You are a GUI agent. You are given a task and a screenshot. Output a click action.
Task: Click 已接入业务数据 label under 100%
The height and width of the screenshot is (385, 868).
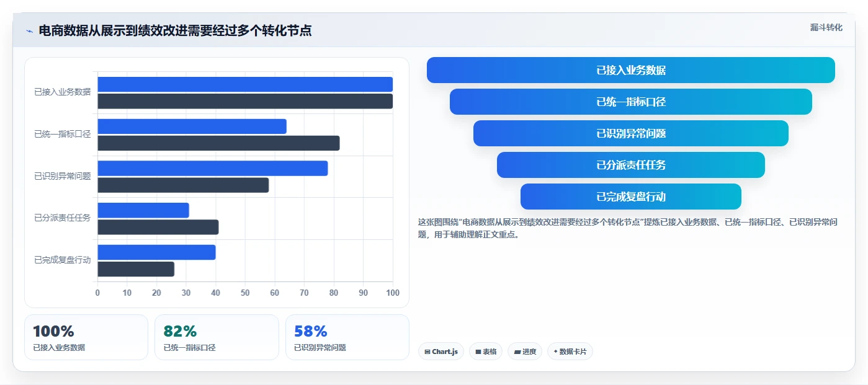pos(59,348)
